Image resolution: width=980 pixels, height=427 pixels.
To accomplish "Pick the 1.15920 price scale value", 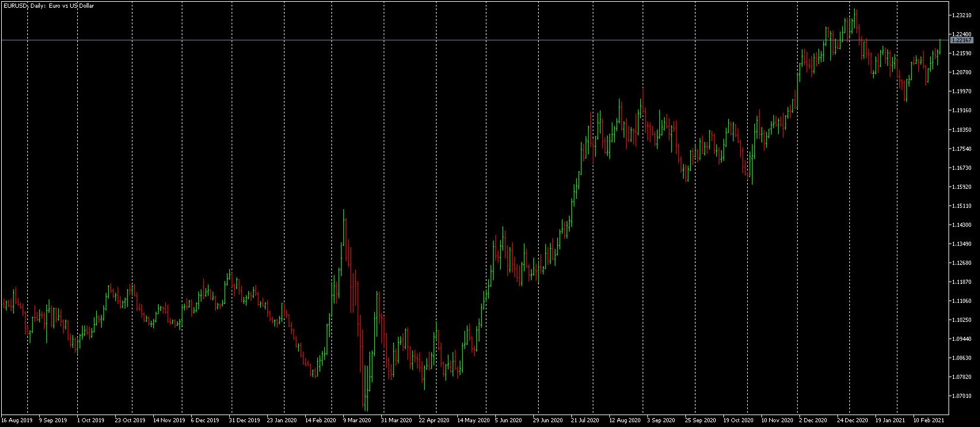I will 961,187.
